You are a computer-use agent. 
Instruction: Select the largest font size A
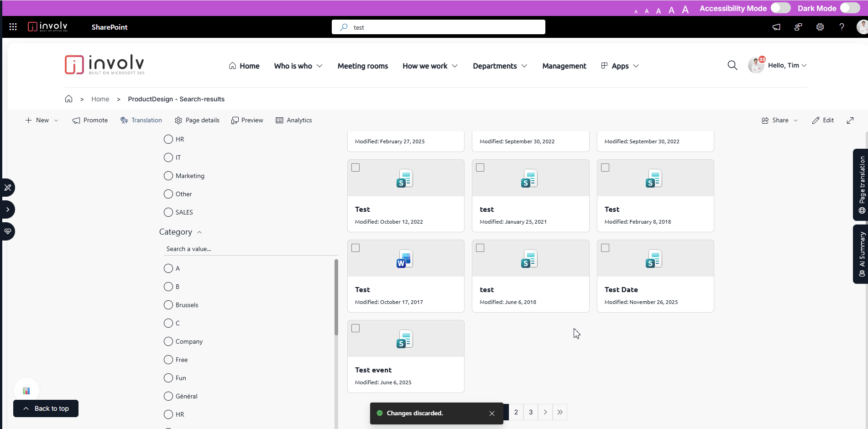pyautogui.click(x=685, y=10)
